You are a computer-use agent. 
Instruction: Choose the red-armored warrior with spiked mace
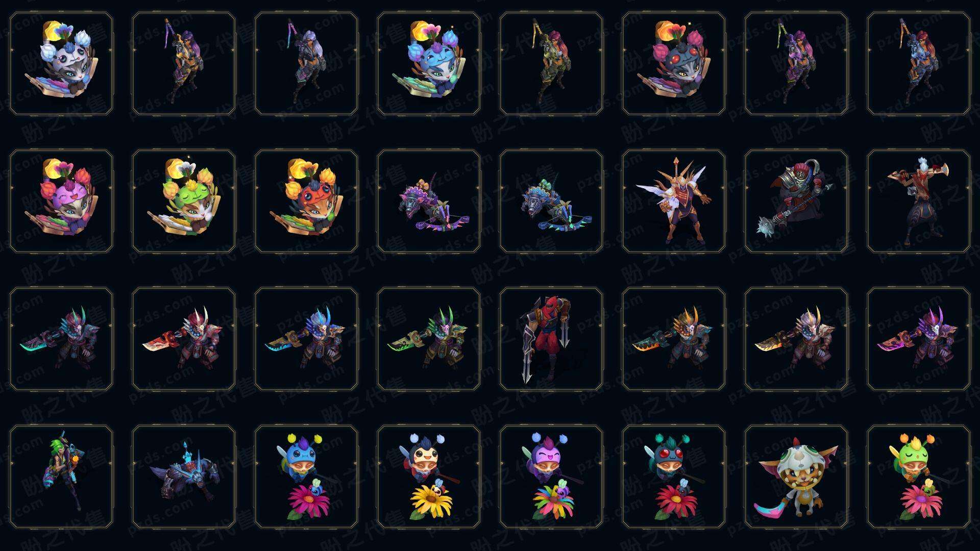coord(796,201)
